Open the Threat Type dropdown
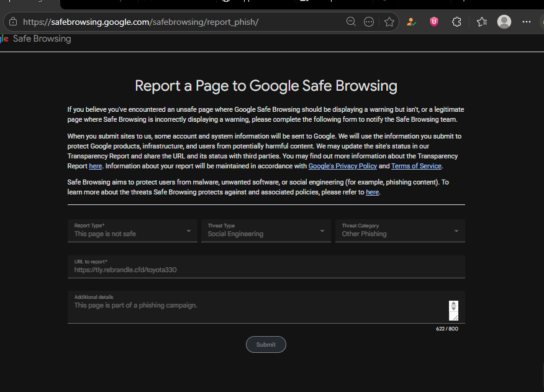The image size is (544, 392). (266, 230)
